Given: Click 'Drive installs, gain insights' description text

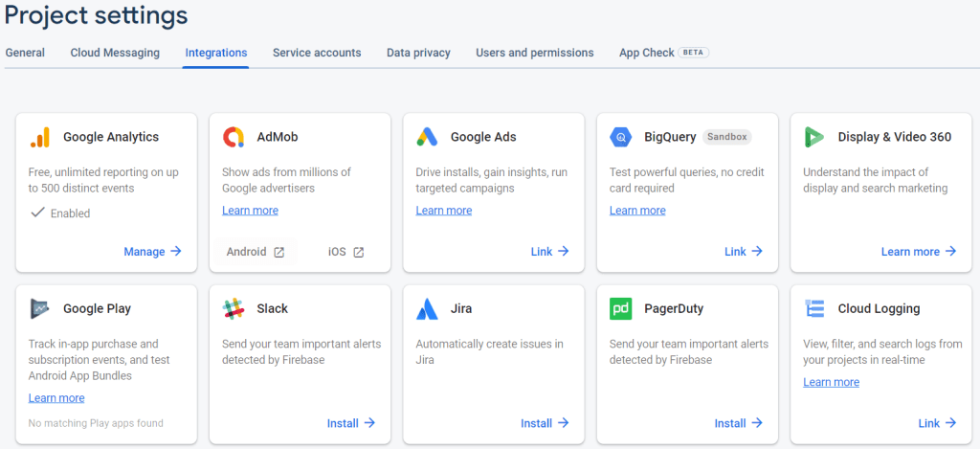Looking at the screenshot, I should (492, 180).
